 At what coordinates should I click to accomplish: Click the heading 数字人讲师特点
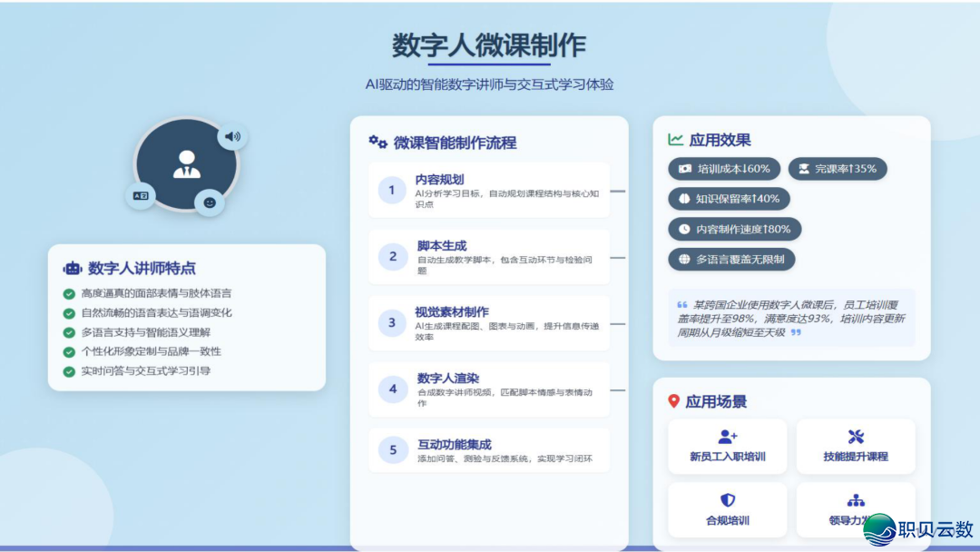142,268
